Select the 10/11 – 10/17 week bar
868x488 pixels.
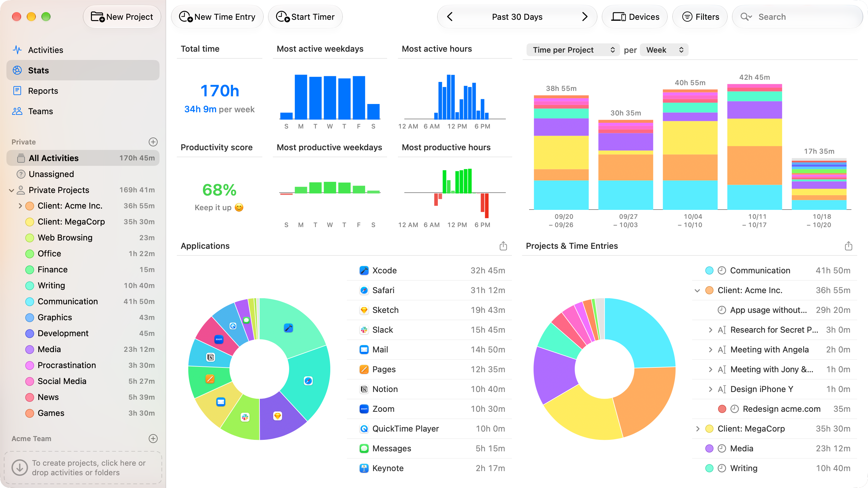[754, 147]
